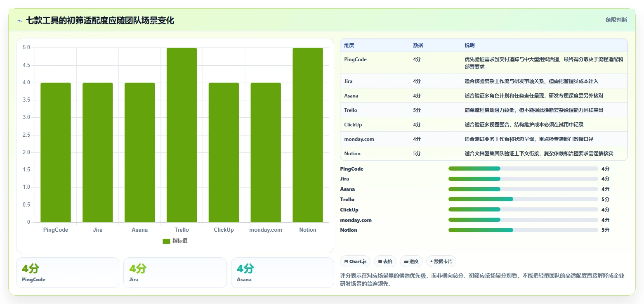Click the ClickUp progress bar
The image size is (644, 304).
[523, 209]
